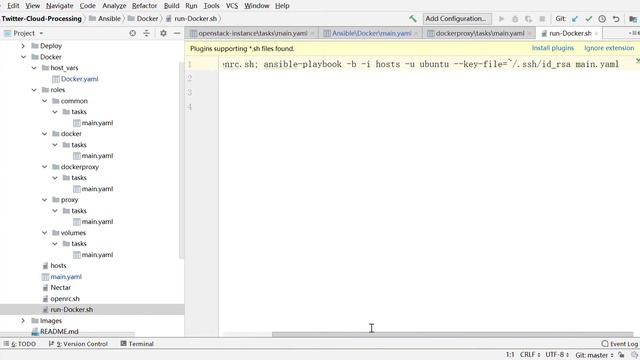Open the Terminal tool window
The width and height of the screenshot is (640, 360).
pos(137,344)
